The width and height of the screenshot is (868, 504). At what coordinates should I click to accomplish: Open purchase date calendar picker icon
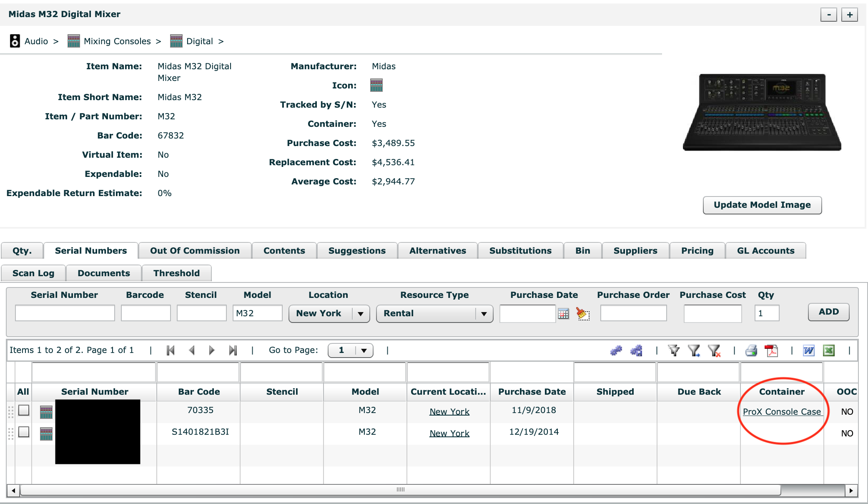coord(563,314)
